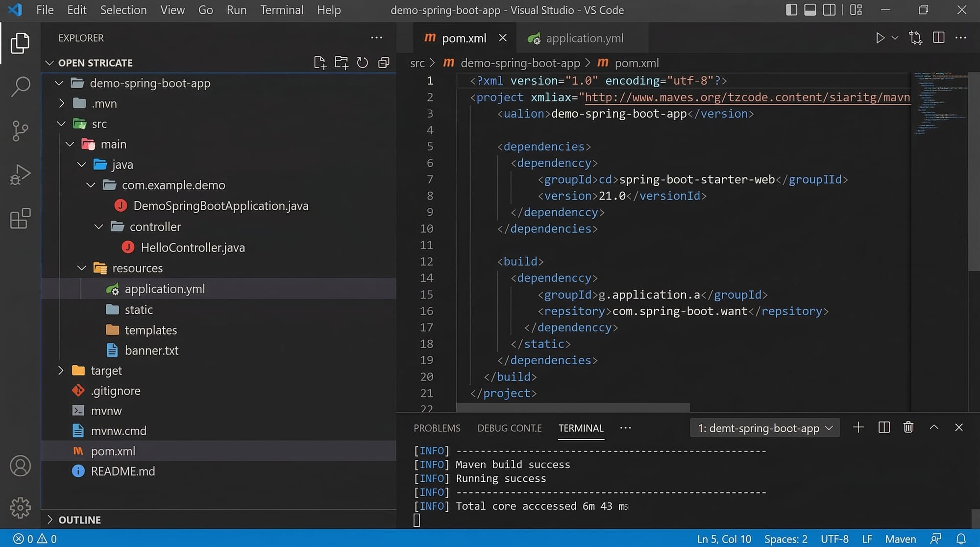Open the terminal selector dropdown

point(765,428)
